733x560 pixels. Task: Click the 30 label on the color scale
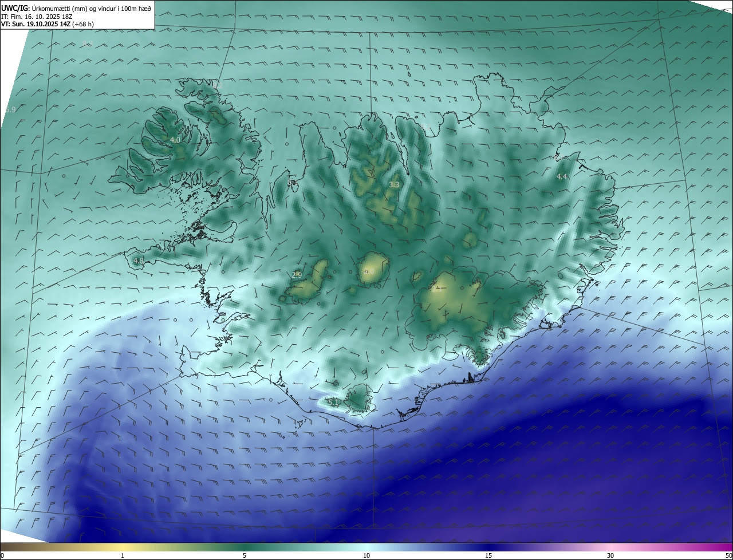(610, 555)
